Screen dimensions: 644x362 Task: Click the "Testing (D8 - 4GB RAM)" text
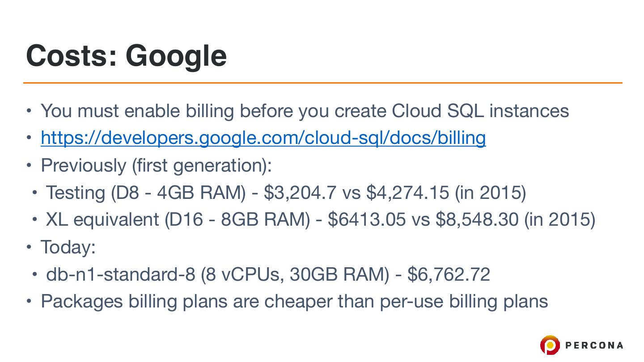pyautogui.click(x=146, y=193)
